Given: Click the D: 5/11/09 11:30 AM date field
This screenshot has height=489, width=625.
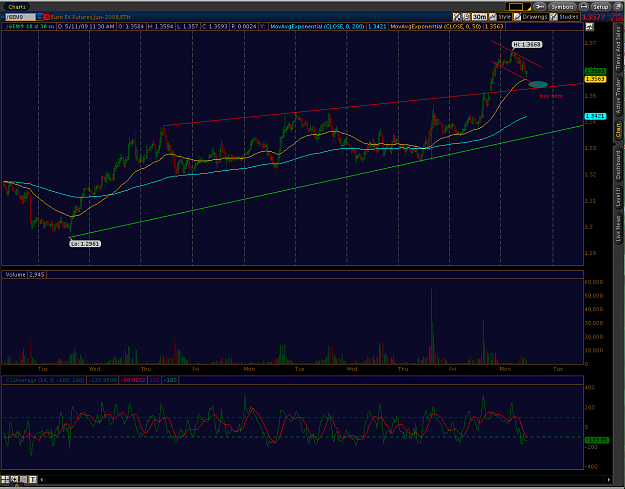Looking at the screenshot, I should (86, 27).
